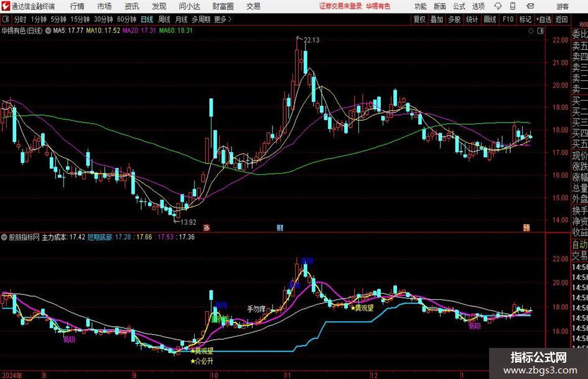Toggle the right info panel icon
Viewport: 588px width, 379px height.
click(x=540, y=31)
